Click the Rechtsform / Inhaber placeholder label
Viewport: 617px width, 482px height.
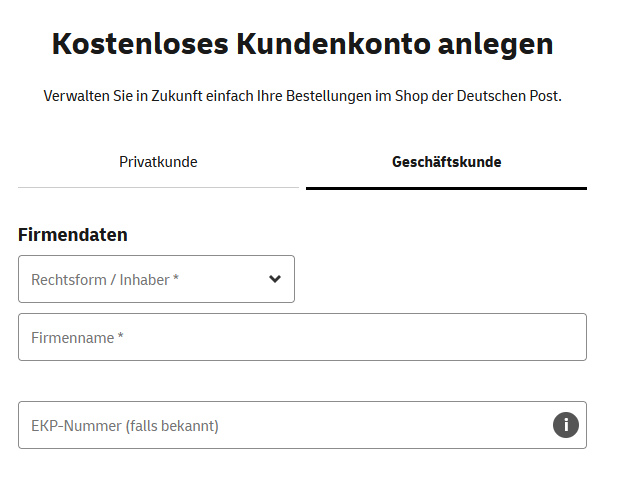click(x=105, y=280)
